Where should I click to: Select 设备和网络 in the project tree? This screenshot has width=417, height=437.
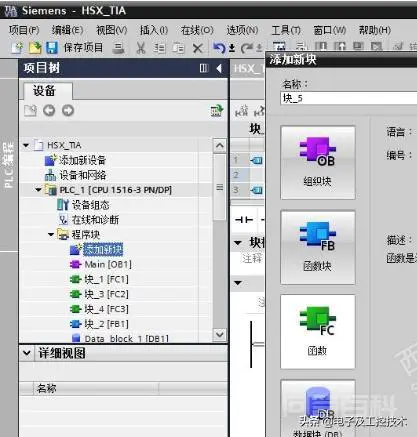(x=83, y=175)
